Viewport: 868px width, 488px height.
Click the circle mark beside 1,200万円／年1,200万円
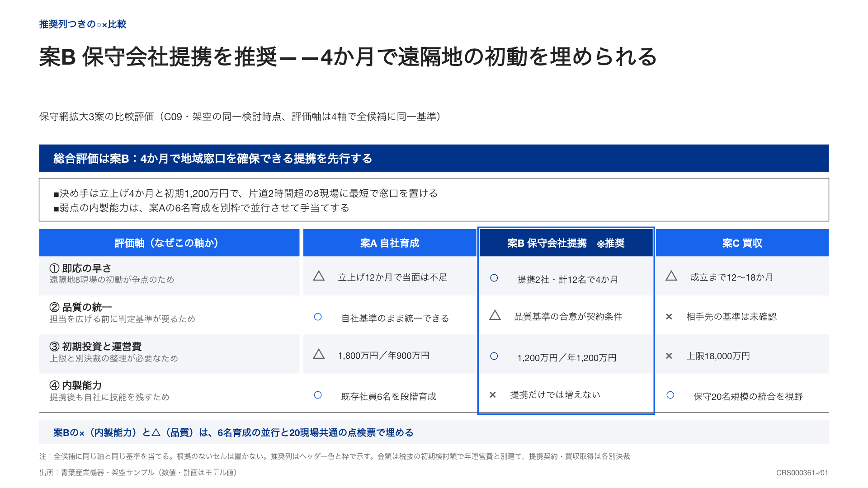494,356
